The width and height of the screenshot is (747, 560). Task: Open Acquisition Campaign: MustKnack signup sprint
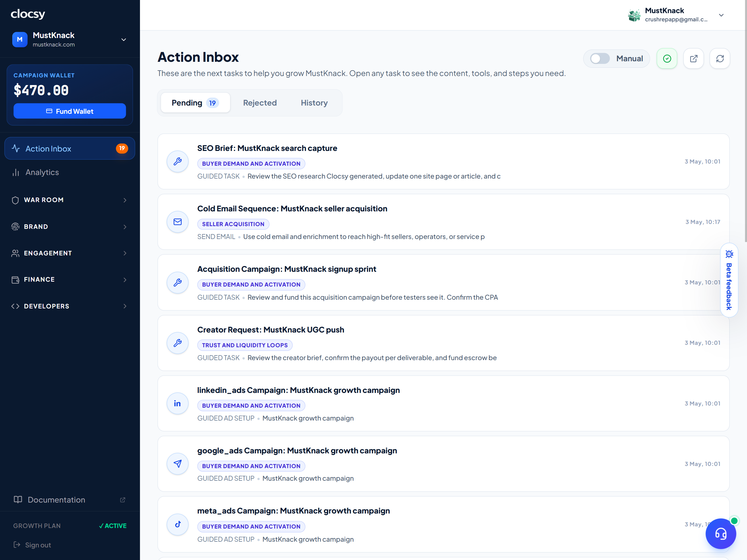[443, 282]
